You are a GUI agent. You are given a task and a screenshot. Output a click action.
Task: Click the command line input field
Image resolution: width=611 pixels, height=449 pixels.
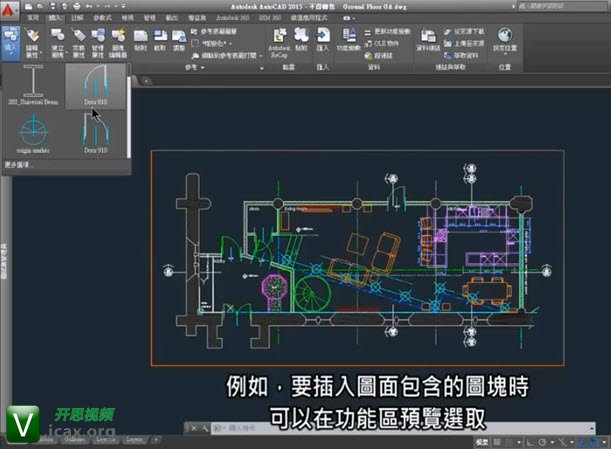pos(300,428)
